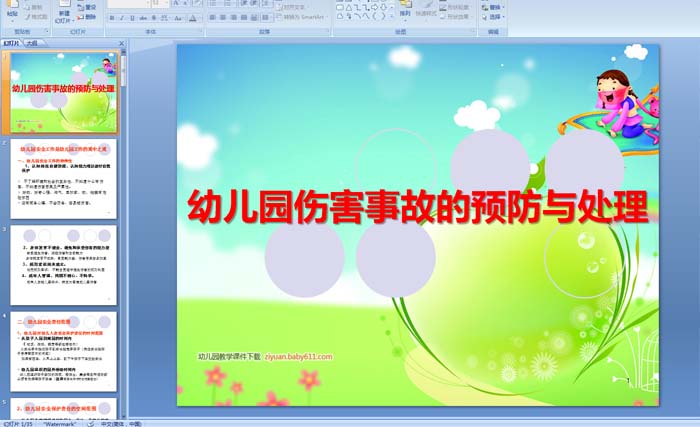Image resolution: width=700 pixels, height=427 pixels.
Task: Pick the left brace shape
Action: (375, 17)
